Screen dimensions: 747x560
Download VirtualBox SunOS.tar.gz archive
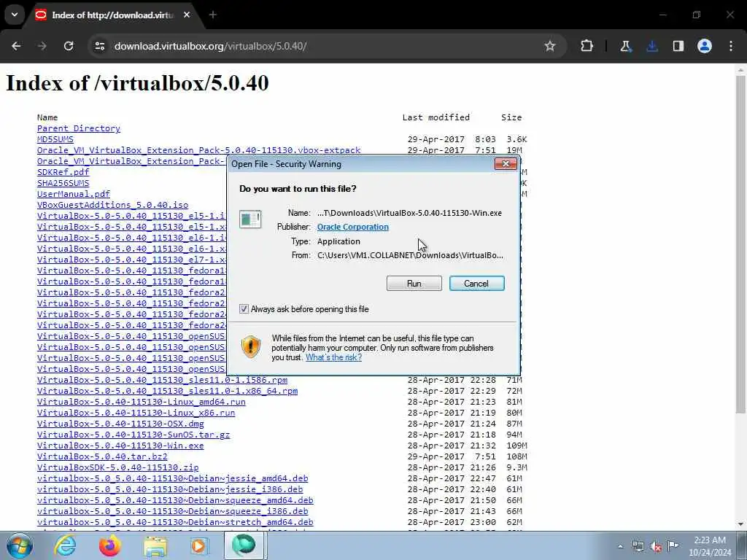(133, 435)
